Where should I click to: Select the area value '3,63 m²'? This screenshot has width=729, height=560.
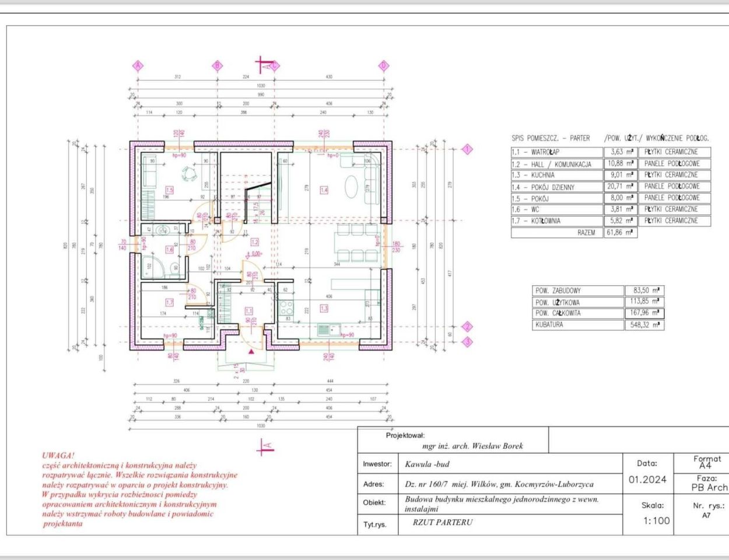click(x=621, y=152)
